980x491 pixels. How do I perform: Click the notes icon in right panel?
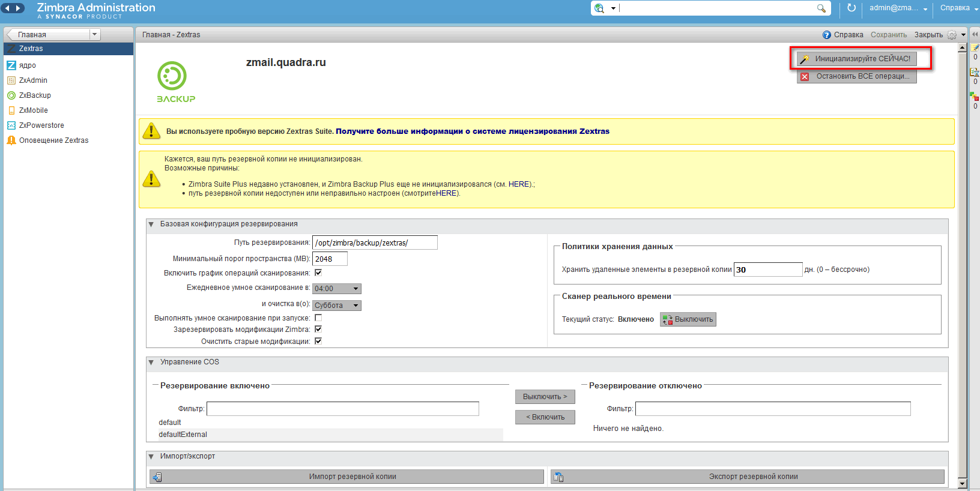click(975, 48)
